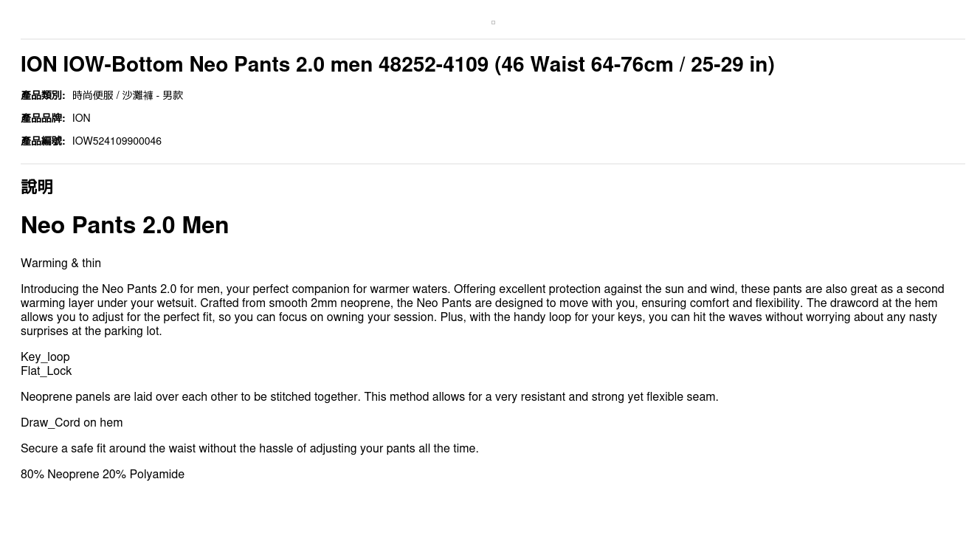Viewport: 980px width, 541px height.
Task: Click the Secure a safe fit sentence
Action: [249, 449]
